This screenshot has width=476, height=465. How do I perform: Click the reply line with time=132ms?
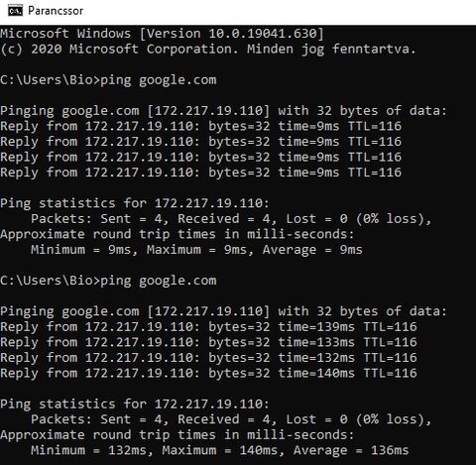(208, 358)
